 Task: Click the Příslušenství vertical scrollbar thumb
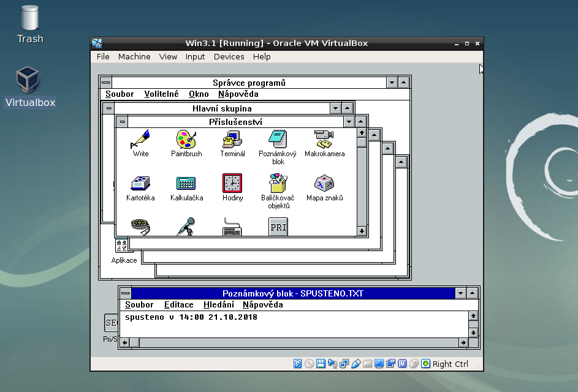[x=362, y=142]
